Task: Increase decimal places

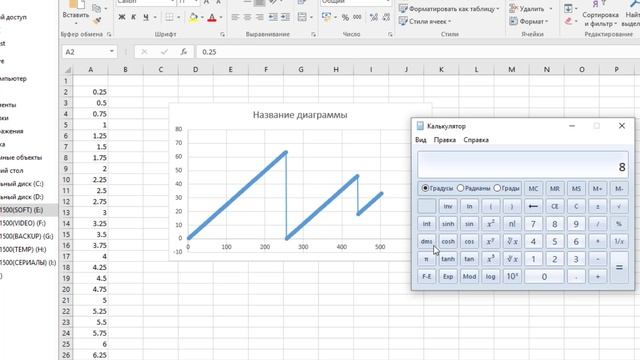Action: [x=373, y=17]
